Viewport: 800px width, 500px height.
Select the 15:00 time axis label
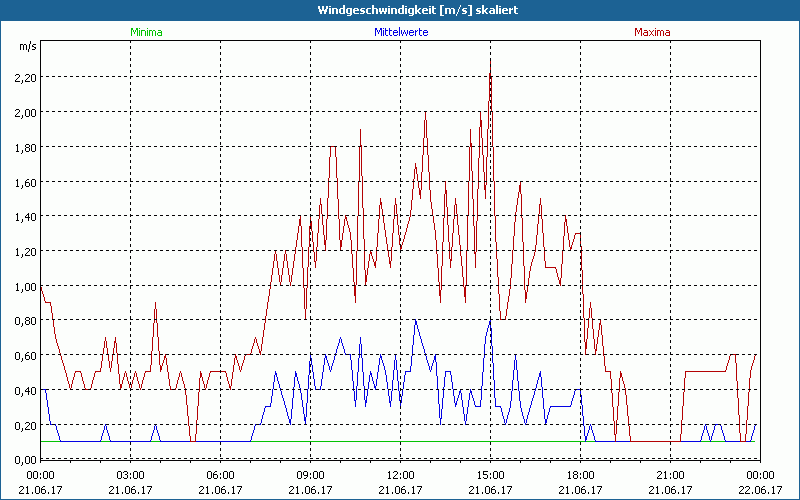490,475
